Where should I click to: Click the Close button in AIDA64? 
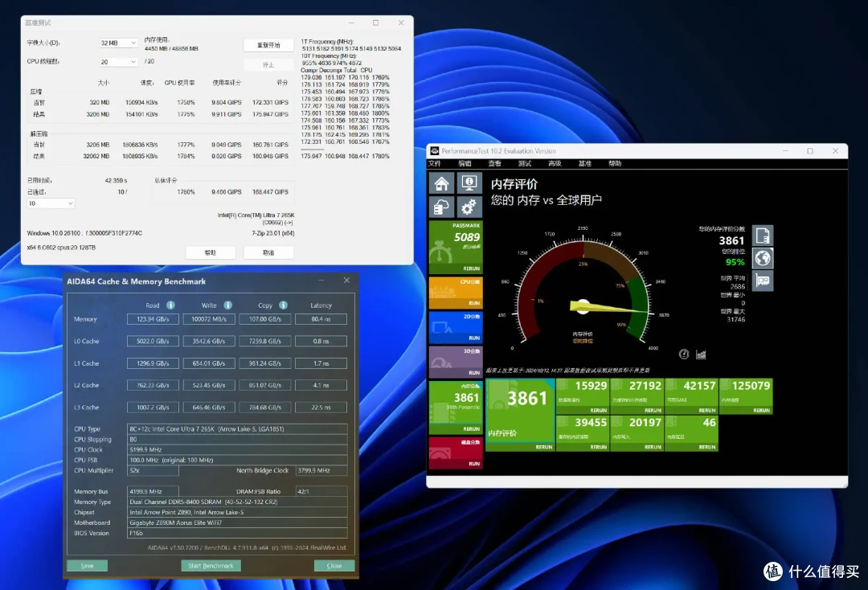[x=334, y=566]
